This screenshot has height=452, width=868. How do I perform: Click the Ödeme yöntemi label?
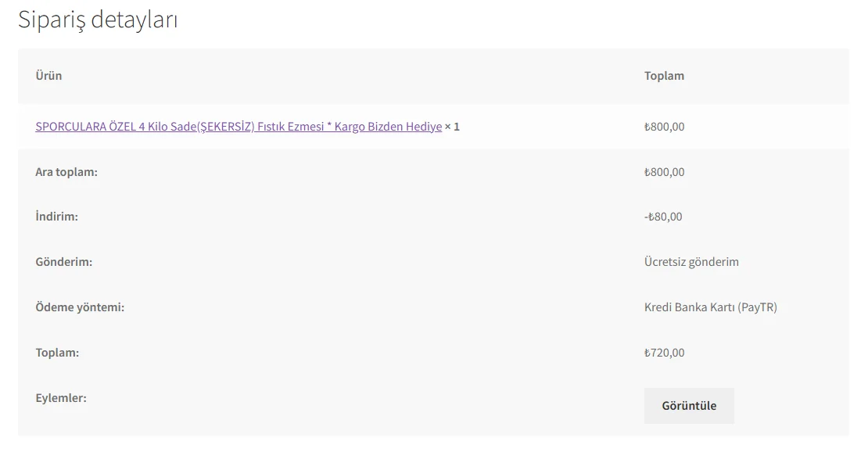80,307
